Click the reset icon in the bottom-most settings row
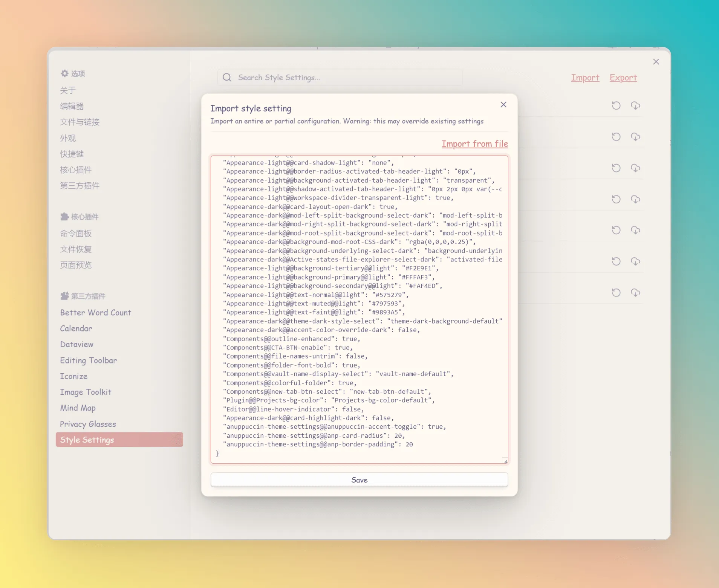719x588 pixels. coord(616,293)
